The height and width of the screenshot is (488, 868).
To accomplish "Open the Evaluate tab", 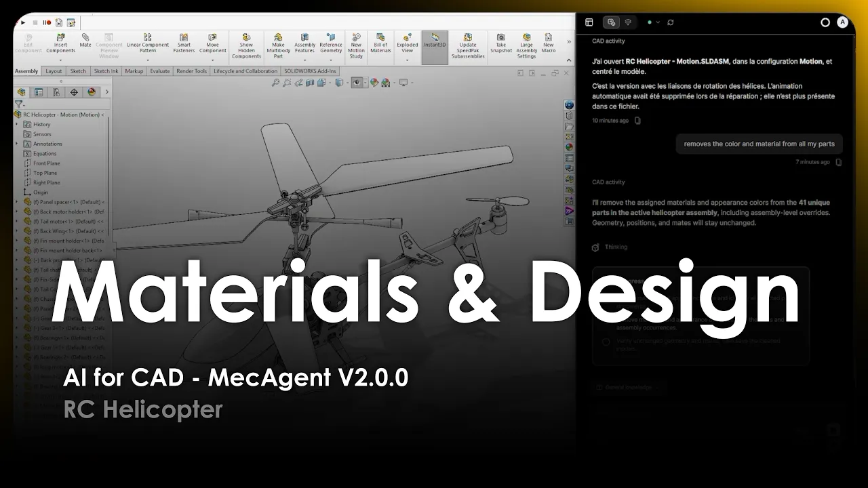I will click(x=160, y=71).
